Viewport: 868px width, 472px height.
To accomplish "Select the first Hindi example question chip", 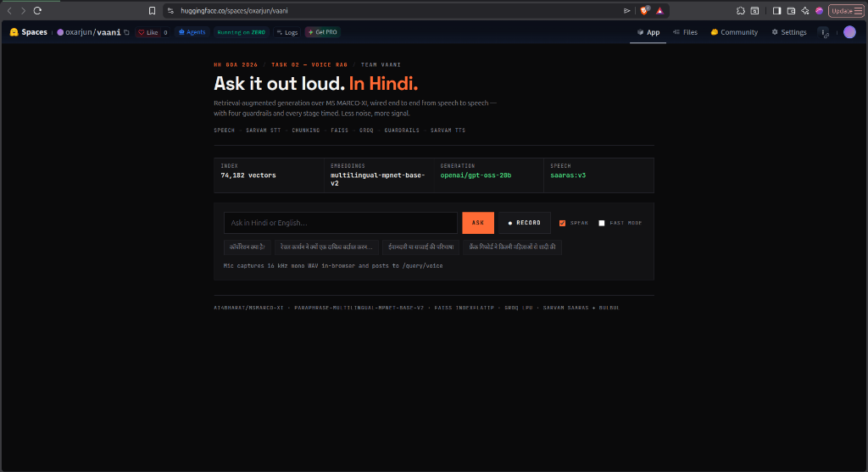I will (247, 247).
